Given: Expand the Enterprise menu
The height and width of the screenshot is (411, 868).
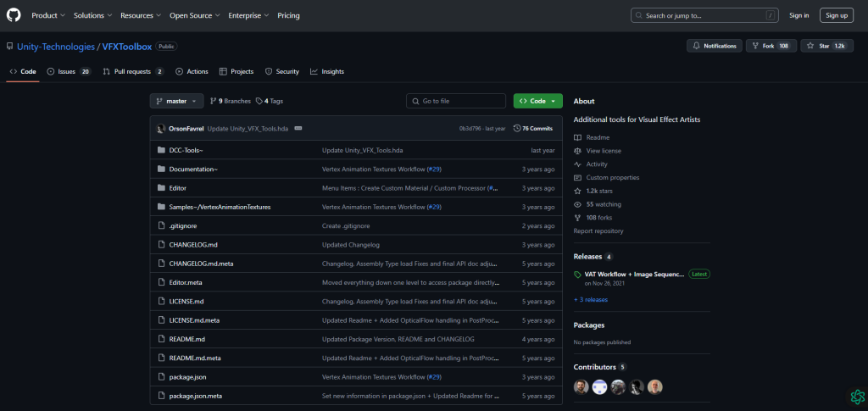Looking at the screenshot, I should coord(248,15).
